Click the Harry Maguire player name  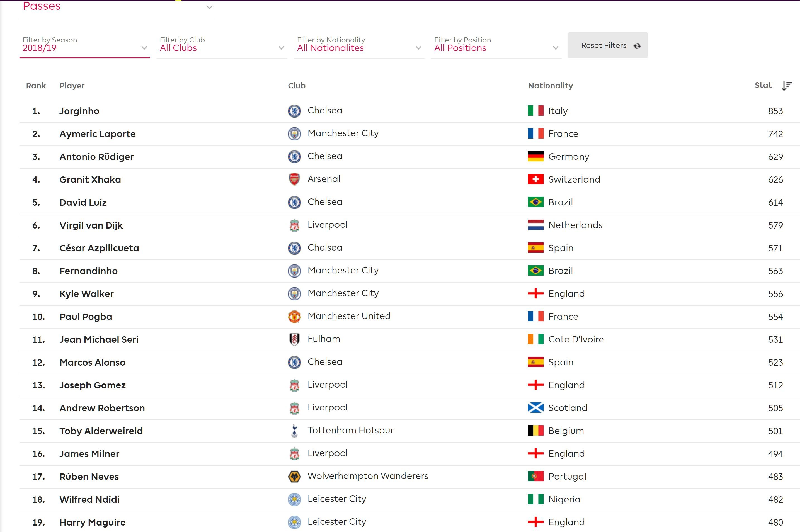(92, 523)
